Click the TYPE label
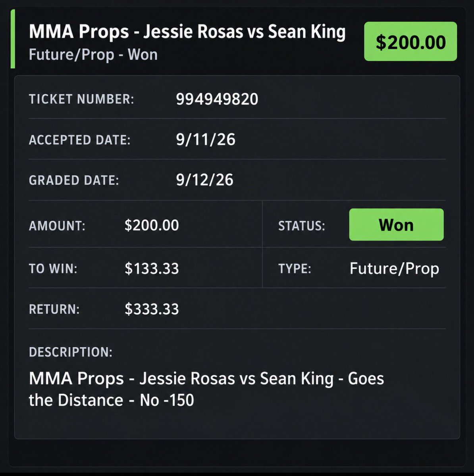This screenshot has height=476, width=474. pyautogui.click(x=295, y=269)
